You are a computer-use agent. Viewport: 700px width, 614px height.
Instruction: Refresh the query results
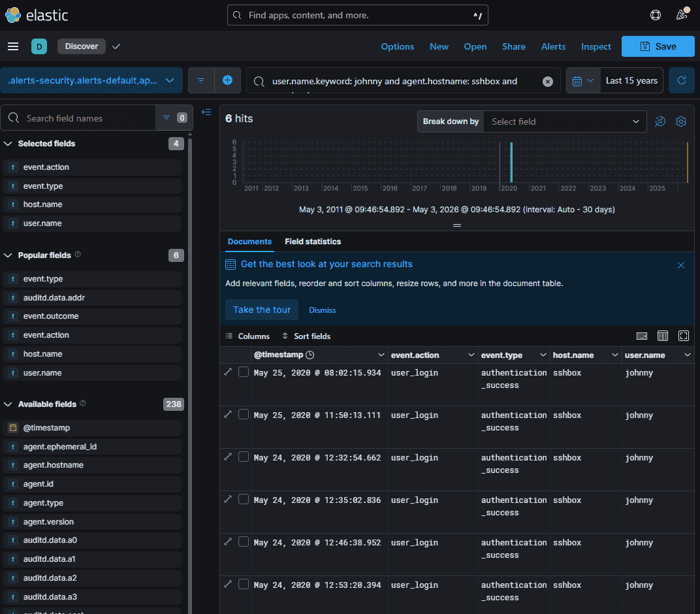(681, 80)
